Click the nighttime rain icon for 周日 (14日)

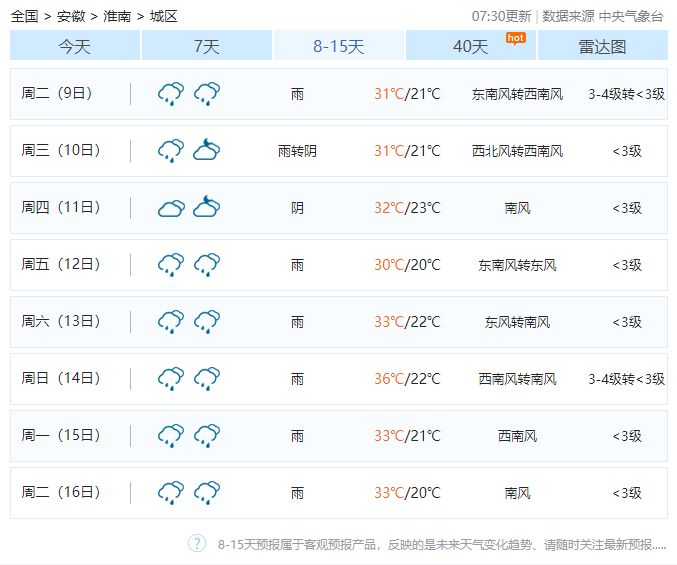coord(207,379)
